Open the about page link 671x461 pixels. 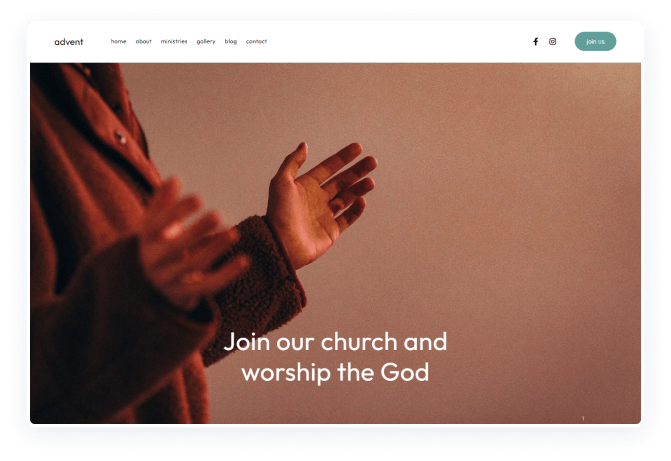pyautogui.click(x=143, y=42)
